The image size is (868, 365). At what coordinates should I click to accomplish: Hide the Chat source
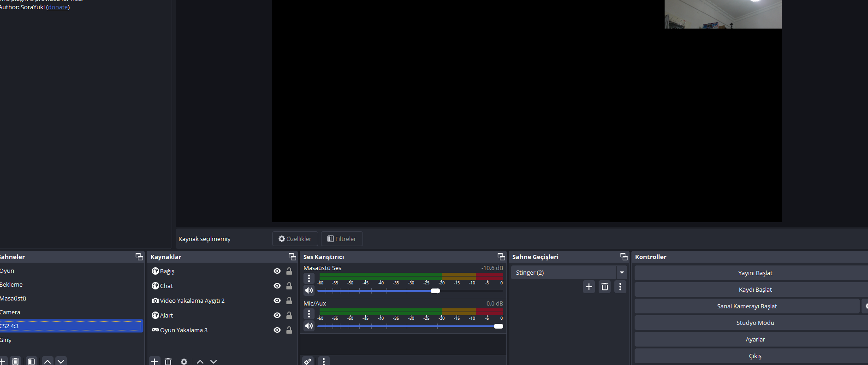coord(277,286)
